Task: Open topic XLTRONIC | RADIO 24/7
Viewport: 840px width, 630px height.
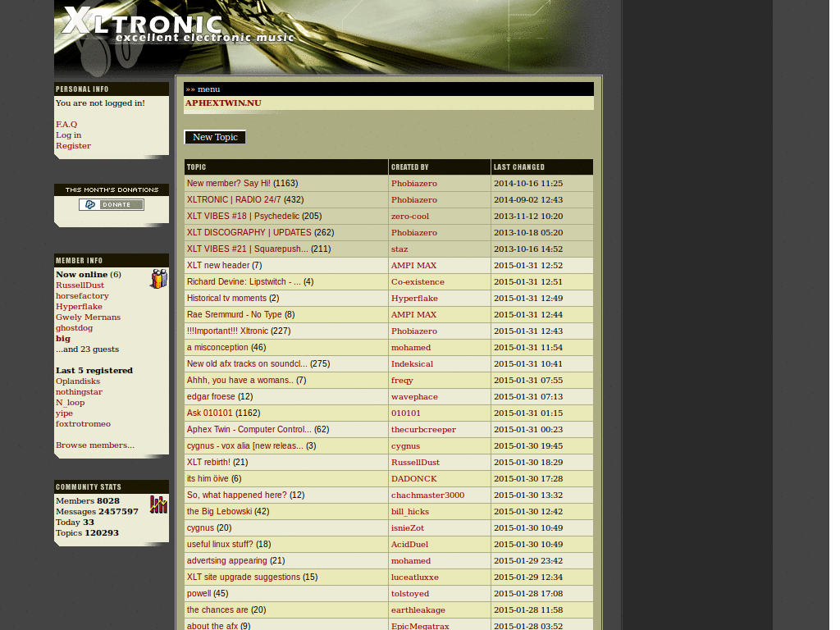Action: pyautogui.click(x=234, y=200)
